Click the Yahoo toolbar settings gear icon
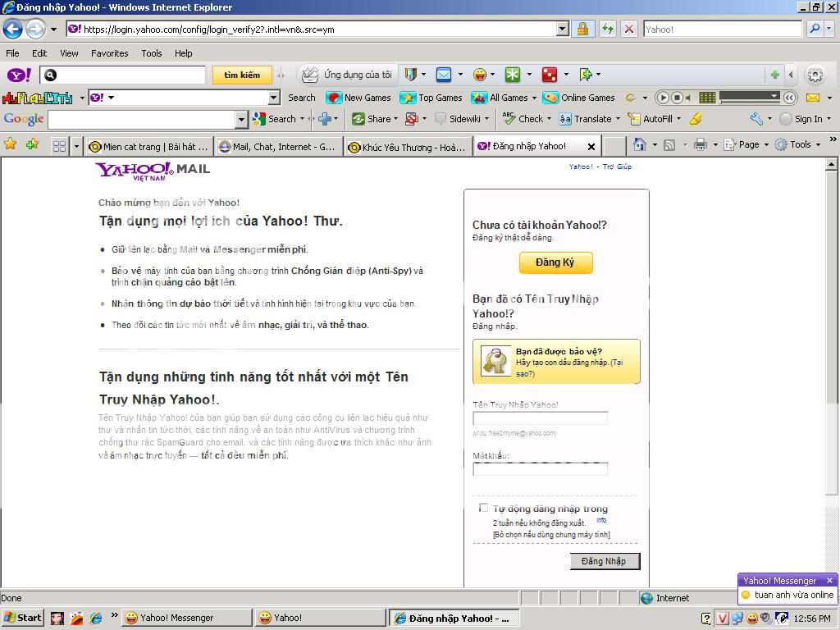The height and width of the screenshot is (630, 840). (x=815, y=75)
